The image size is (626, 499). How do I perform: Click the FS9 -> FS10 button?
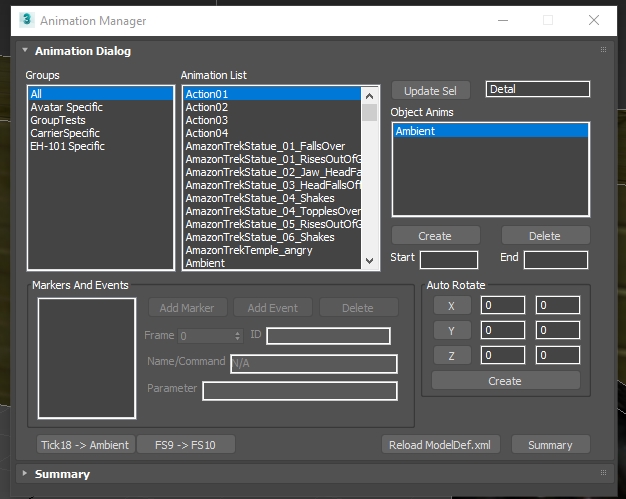[186, 444]
